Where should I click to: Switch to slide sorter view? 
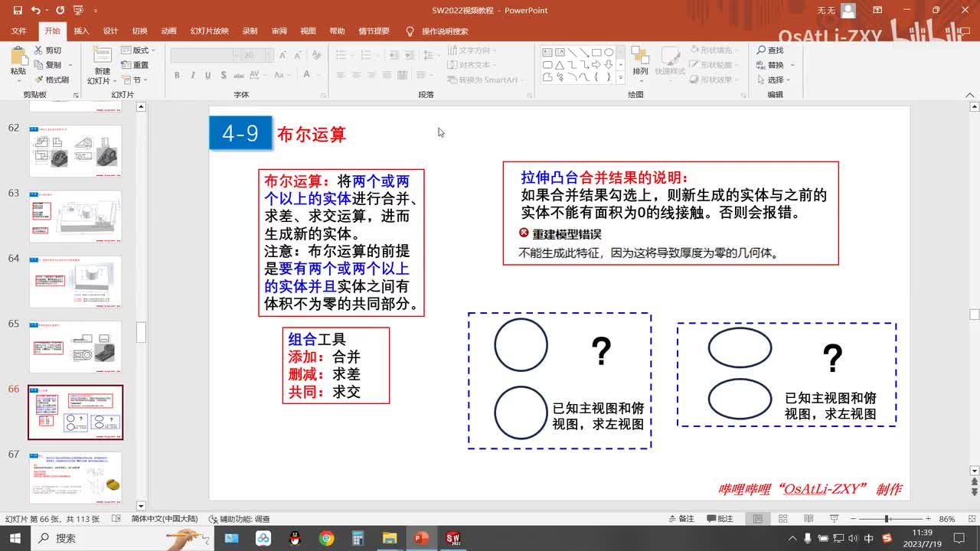tap(783, 519)
